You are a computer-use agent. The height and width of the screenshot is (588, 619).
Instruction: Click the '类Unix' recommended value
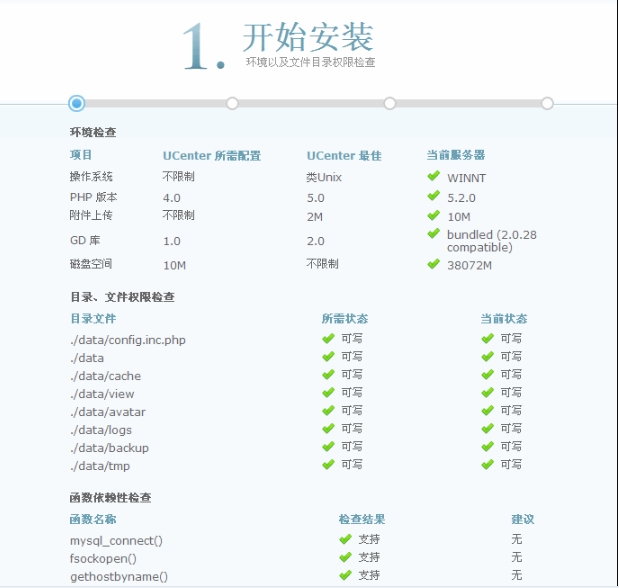(x=324, y=177)
